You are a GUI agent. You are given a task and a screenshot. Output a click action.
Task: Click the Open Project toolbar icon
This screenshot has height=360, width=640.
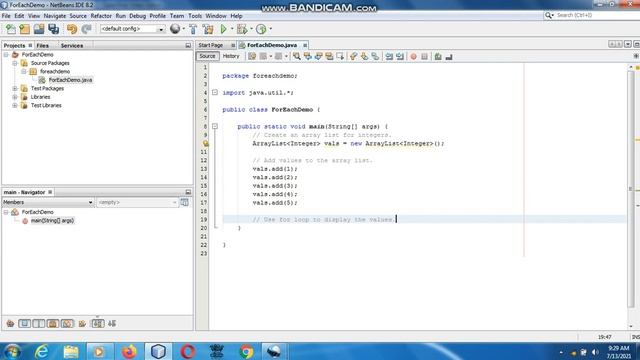click(39, 29)
